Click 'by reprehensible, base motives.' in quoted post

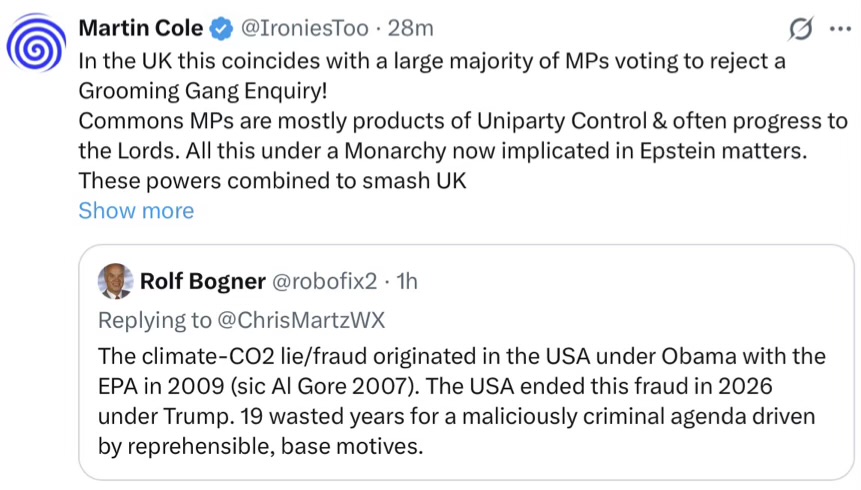[x=261, y=446]
